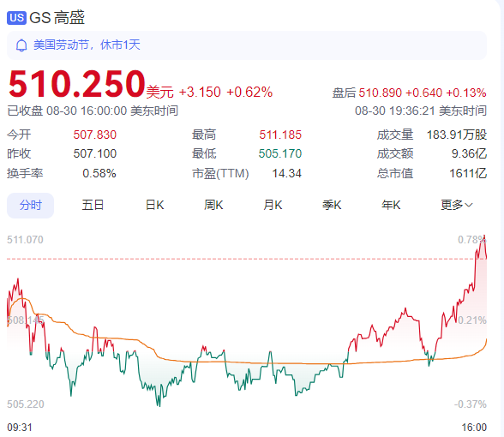The image size is (504, 437).
Task: Click the 换手率 value 0.58%
Action: click(x=99, y=173)
